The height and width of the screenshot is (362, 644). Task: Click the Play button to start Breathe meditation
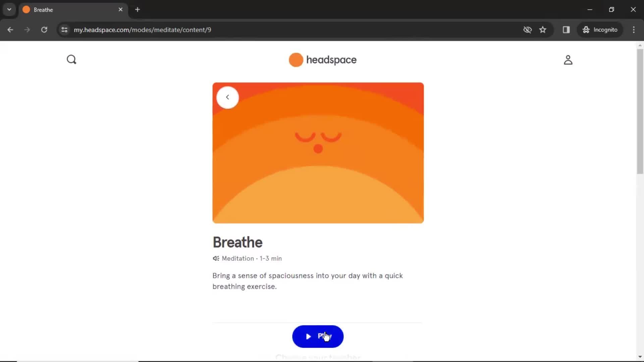pyautogui.click(x=318, y=337)
